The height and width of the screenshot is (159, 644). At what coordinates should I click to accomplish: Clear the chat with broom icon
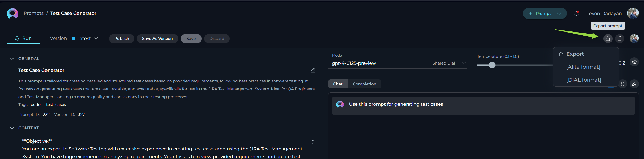coord(634,84)
